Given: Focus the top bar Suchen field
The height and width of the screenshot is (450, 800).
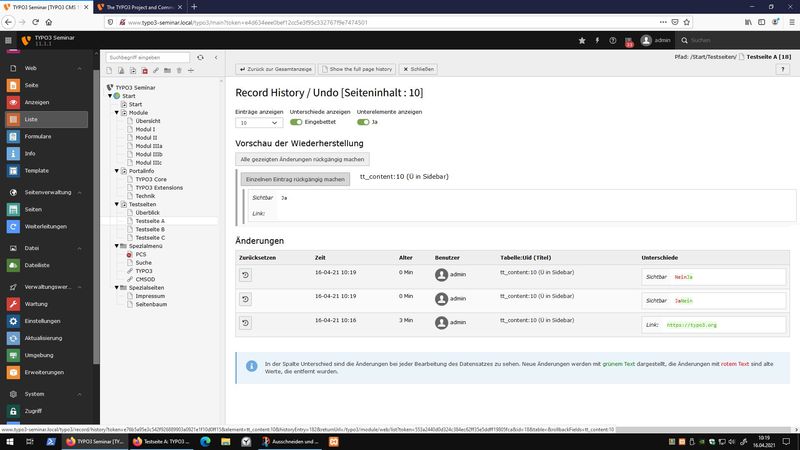Looking at the screenshot, I should 739,40.
